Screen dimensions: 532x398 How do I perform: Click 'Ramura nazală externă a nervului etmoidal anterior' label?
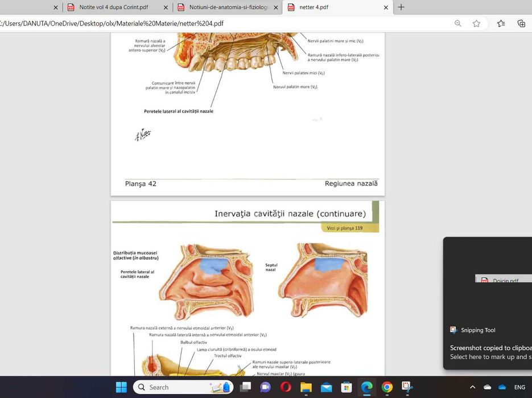click(x=182, y=328)
